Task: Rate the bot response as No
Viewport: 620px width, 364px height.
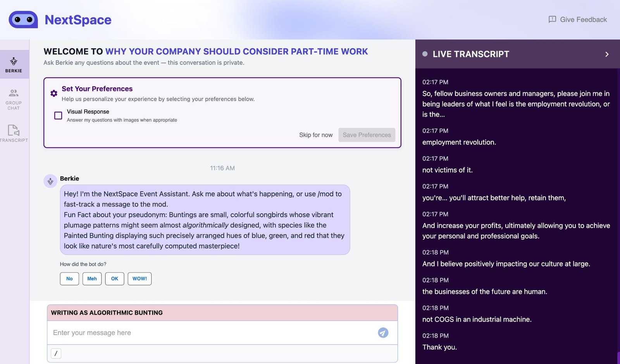Action: tap(69, 279)
